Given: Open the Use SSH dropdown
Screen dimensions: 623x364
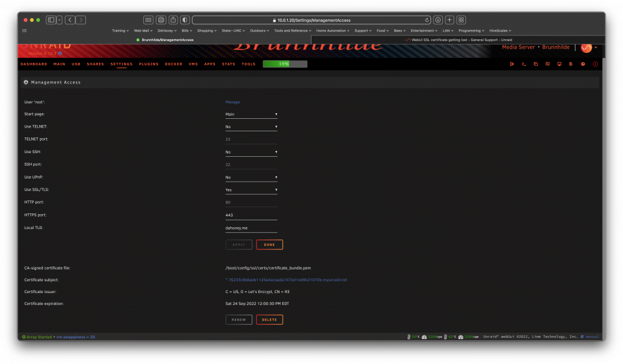Looking at the screenshot, I should click(x=251, y=152).
